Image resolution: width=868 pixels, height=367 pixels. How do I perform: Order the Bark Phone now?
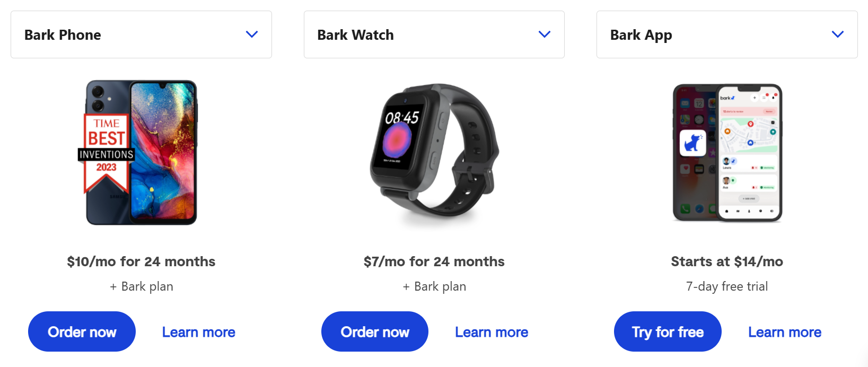[82, 331]
